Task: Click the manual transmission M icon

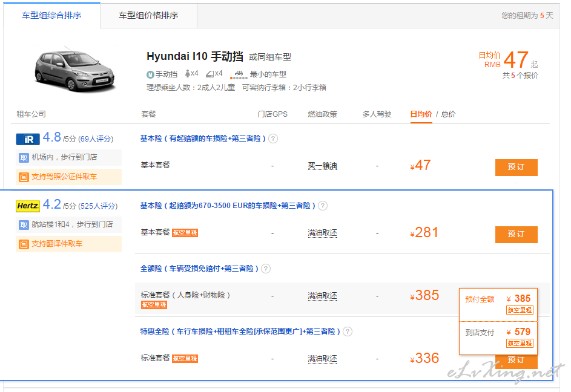Action: pyautogui.click(x=150, y=74)
